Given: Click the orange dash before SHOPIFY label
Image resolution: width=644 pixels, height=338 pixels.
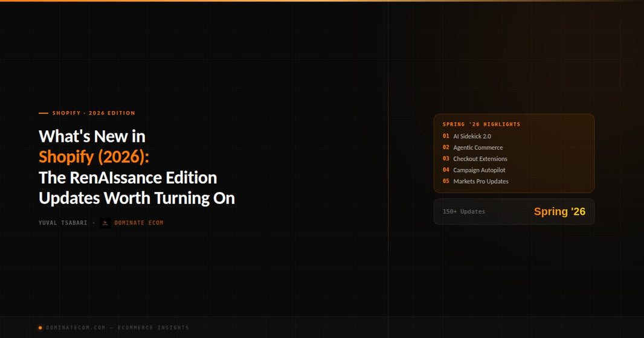Looking at the screenshot, I should click(43, 113).
